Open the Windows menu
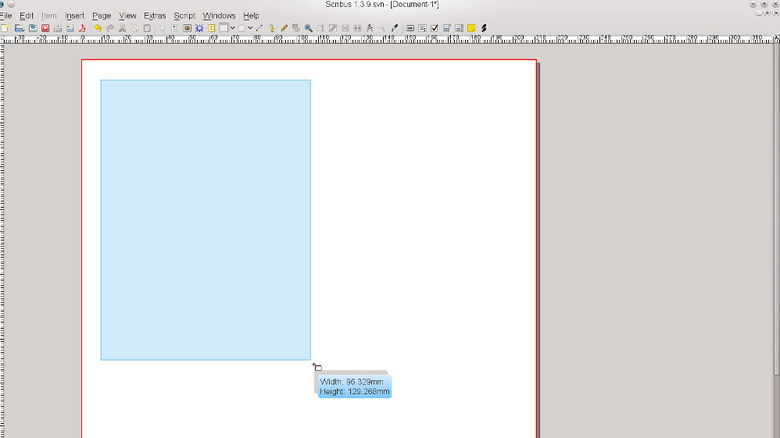 pyautogui.click(x=219, y=16)
